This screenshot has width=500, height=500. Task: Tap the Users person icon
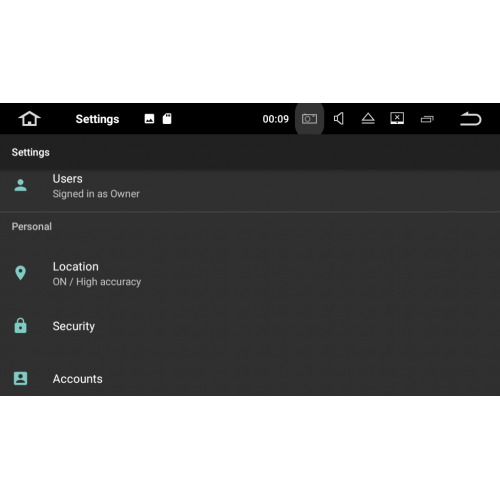click(20, 185)
